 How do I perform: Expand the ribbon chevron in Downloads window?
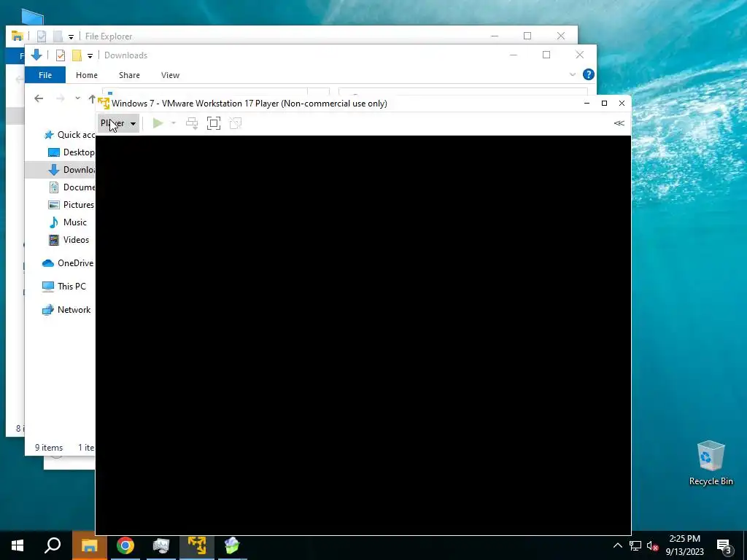pos(573,75)
